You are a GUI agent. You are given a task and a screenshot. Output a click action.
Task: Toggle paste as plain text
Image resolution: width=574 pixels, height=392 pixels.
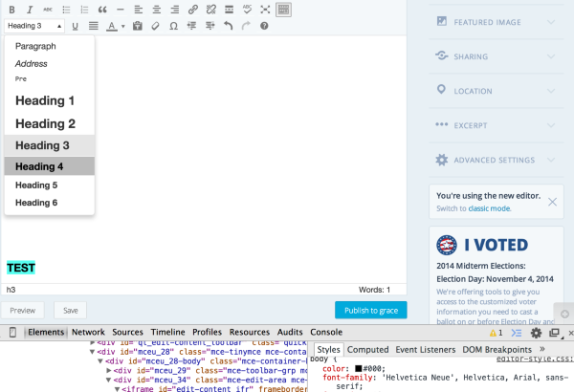(x=137, y=26)
